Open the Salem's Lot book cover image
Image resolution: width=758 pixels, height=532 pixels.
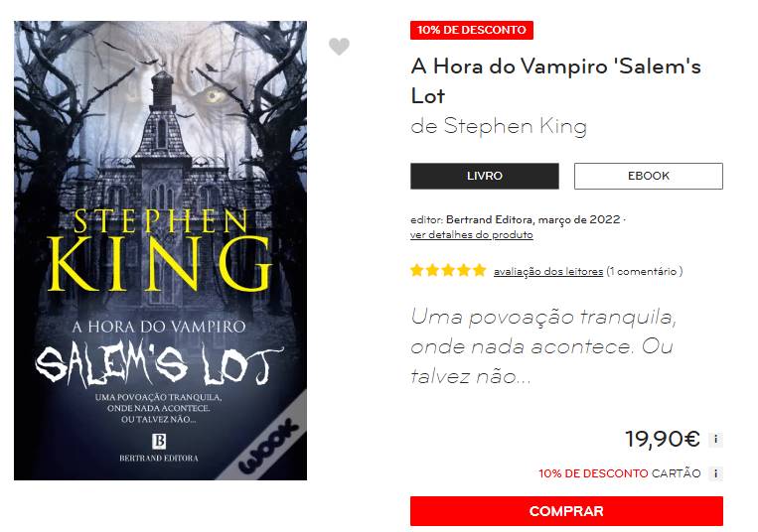click(x=161, y=250)
